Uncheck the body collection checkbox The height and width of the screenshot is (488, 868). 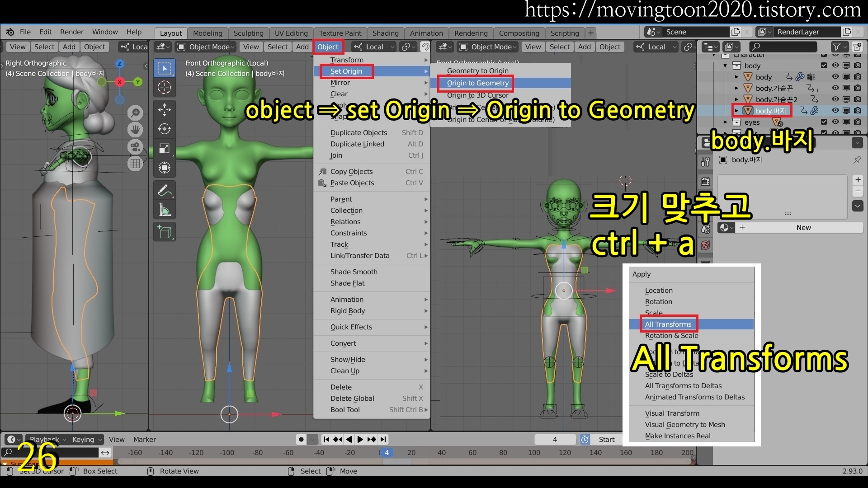pos(824,66)
